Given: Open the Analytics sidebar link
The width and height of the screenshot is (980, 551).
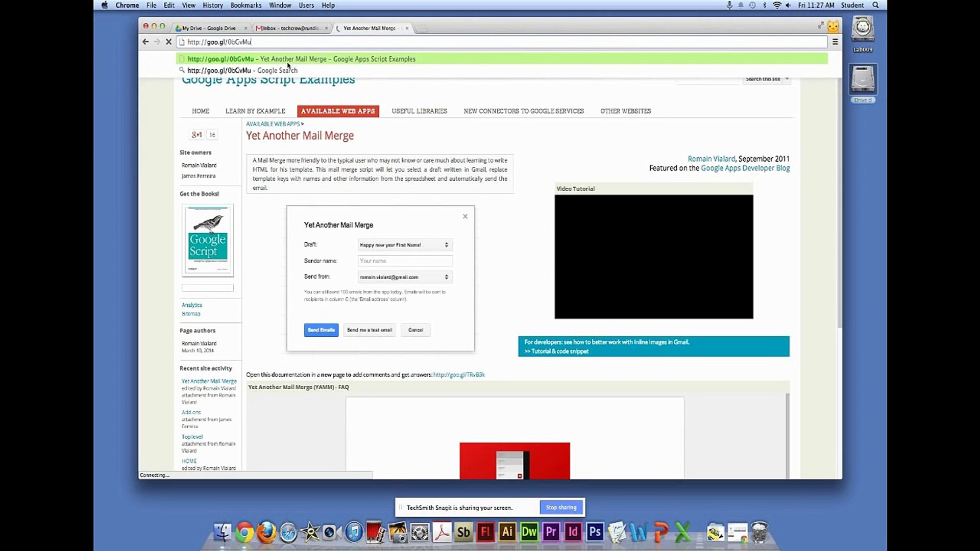Looking at the screenshot, I should (192, 305).
